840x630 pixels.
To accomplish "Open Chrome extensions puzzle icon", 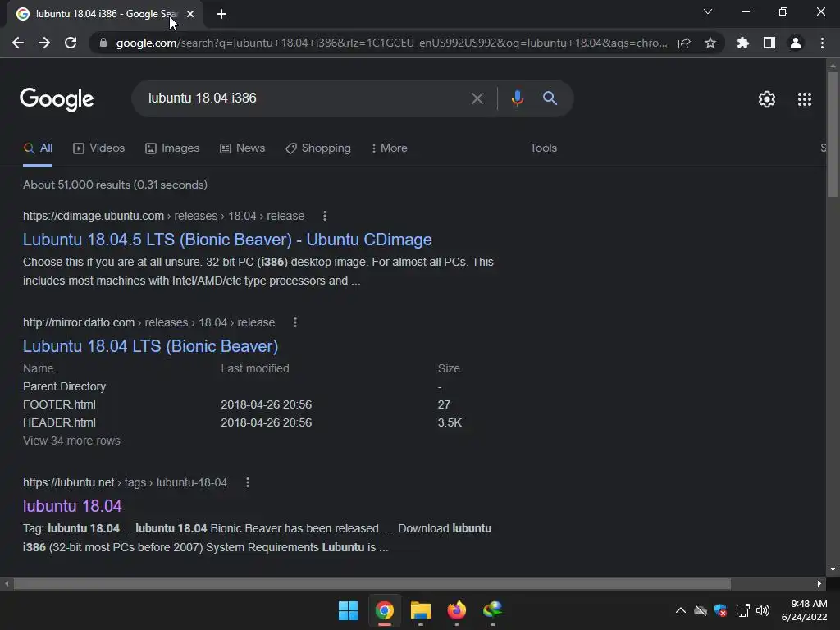I will coord(743,43).
